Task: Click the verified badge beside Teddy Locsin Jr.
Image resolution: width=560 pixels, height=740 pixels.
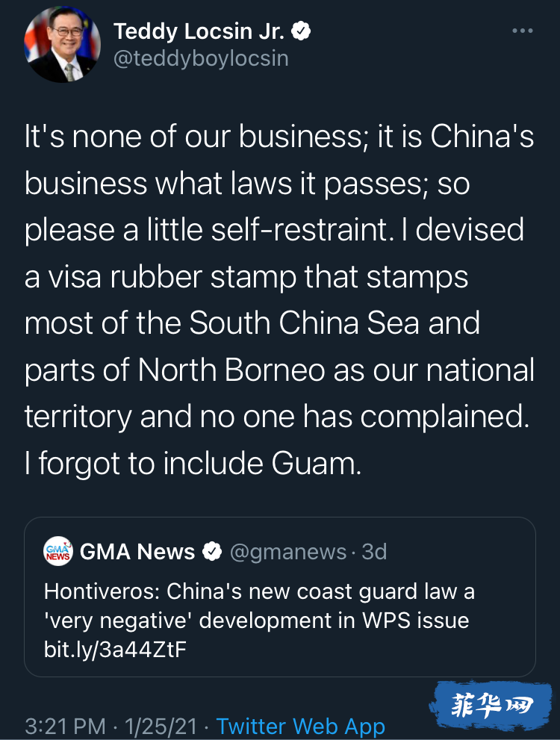Action: (301, 31)
